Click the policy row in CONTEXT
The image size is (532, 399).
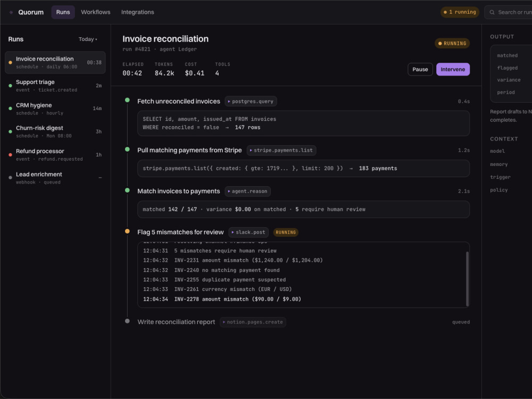(511, 190)
